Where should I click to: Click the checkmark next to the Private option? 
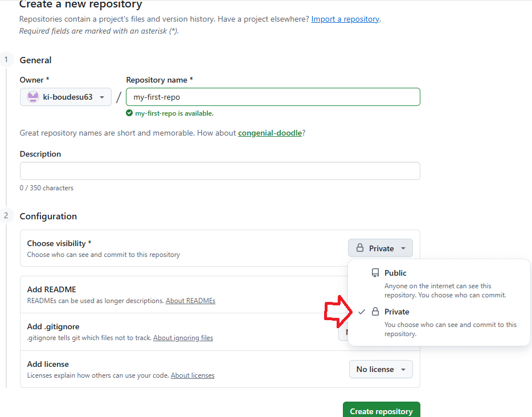click(362, 312)
